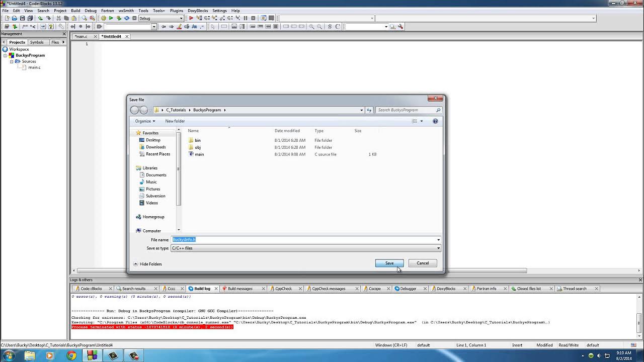Viewport: 644px width, 362px height.
Task: Click the New file toolbar icon
Action: (x=7, y=18)
